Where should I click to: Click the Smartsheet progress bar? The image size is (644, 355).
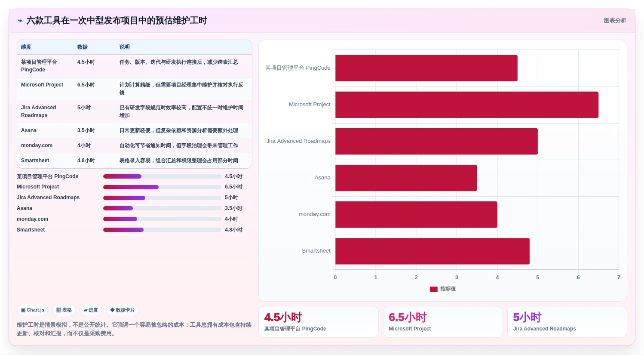click(162, 230)
